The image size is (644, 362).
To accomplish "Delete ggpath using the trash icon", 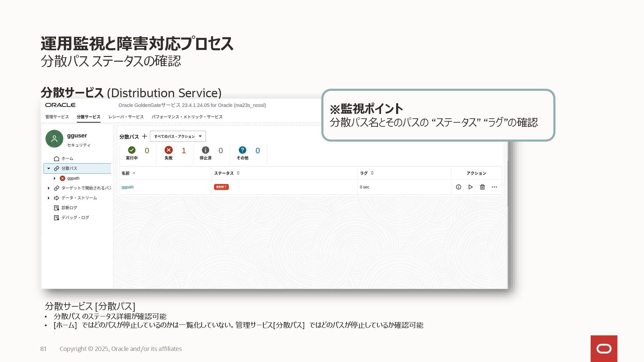I will pyautogui.click(x=482, y=187).
